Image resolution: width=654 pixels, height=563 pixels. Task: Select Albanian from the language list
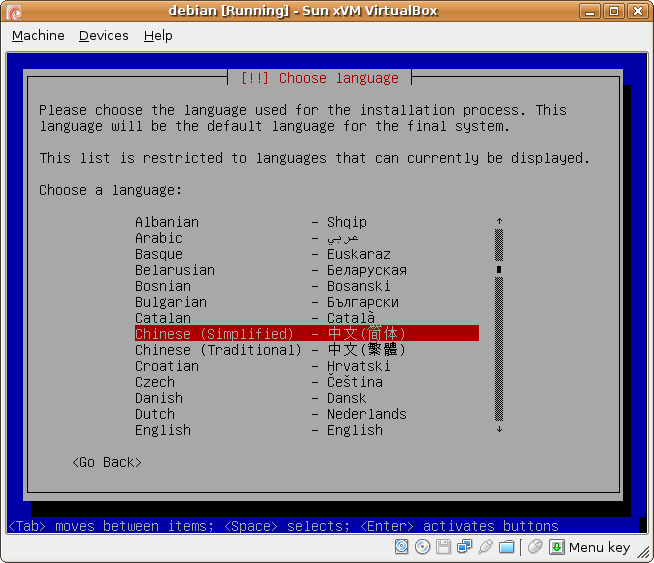[x=307, y=222]
